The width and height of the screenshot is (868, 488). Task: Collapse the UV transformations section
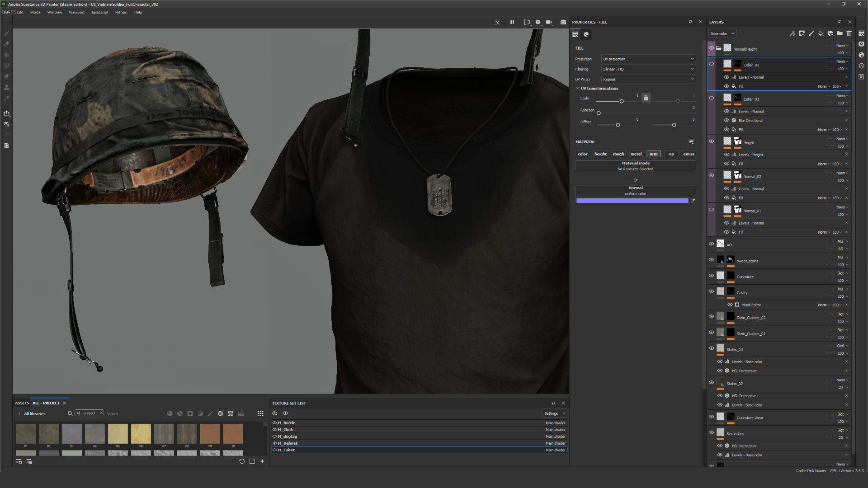pyautogui.click(x=577, y=89)
